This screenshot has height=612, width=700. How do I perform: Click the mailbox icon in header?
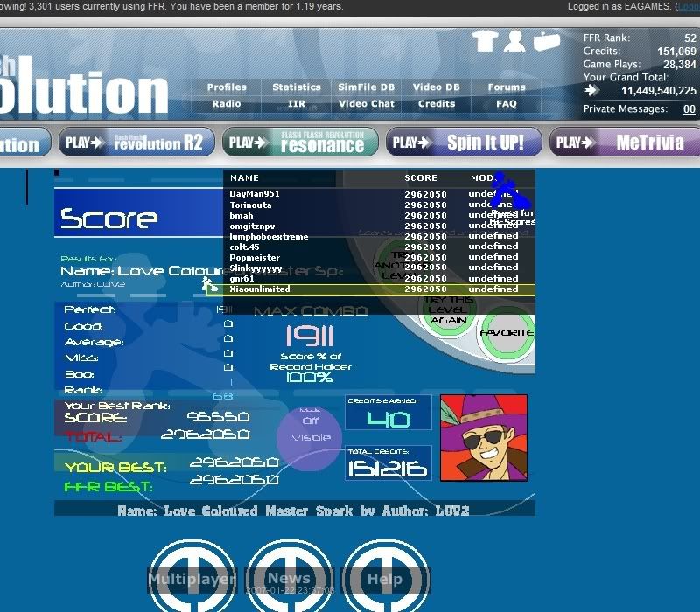pos(546,41)
